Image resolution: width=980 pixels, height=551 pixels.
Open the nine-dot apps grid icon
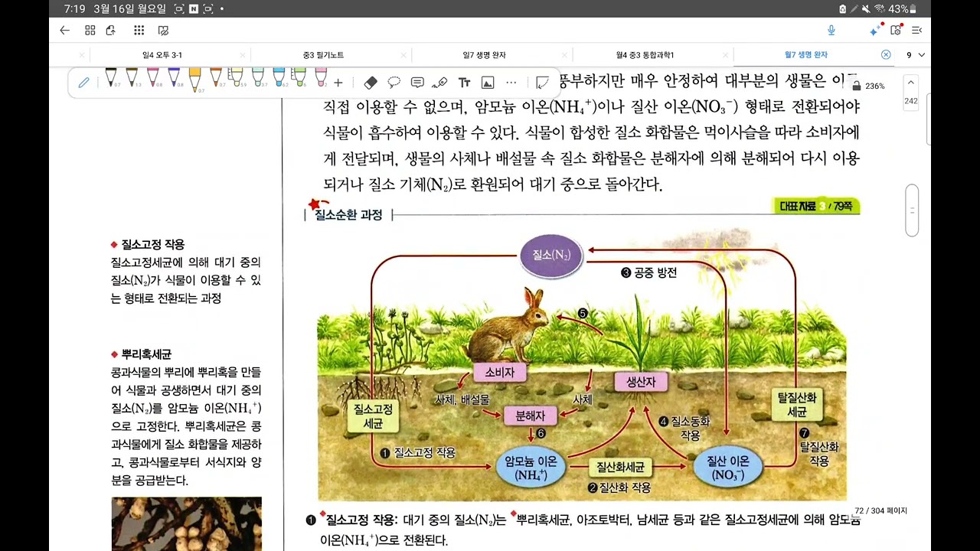(x=139, y=31)
